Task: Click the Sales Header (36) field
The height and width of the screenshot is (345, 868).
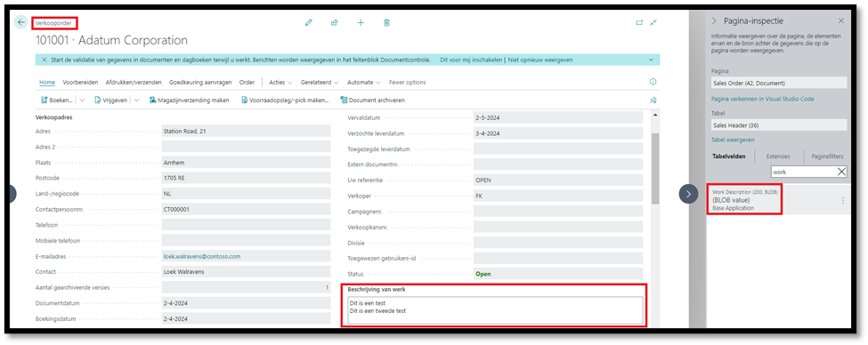Action: [x=779, y=125]
